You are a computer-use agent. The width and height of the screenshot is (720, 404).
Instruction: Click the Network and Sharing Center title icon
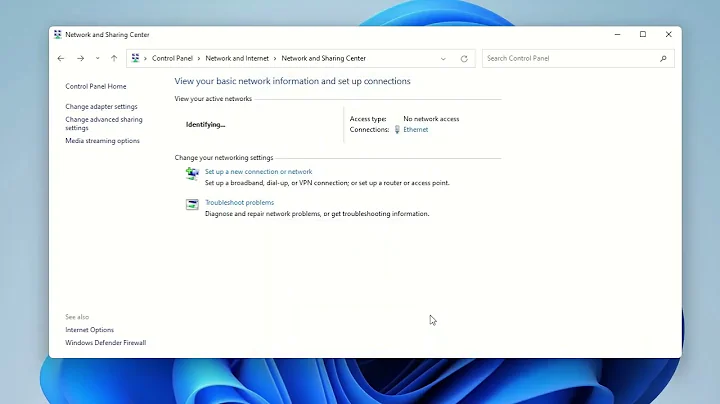[57, 34]
